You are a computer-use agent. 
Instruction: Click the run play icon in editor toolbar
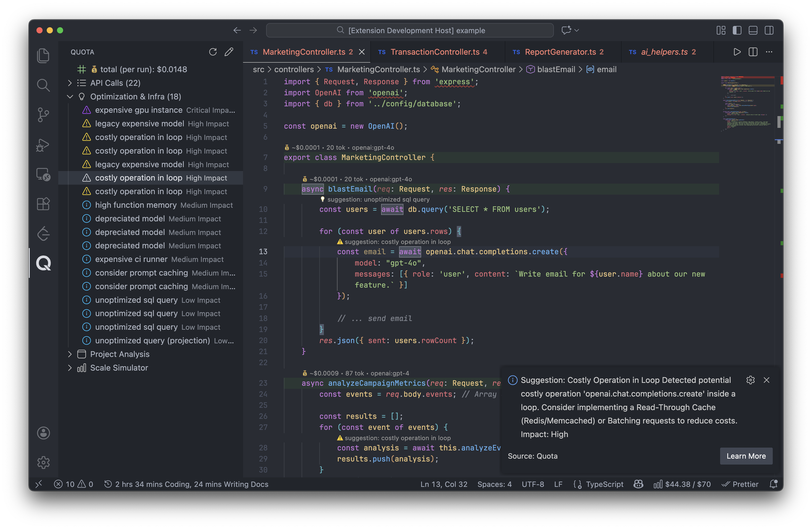(x=737, y=52)
